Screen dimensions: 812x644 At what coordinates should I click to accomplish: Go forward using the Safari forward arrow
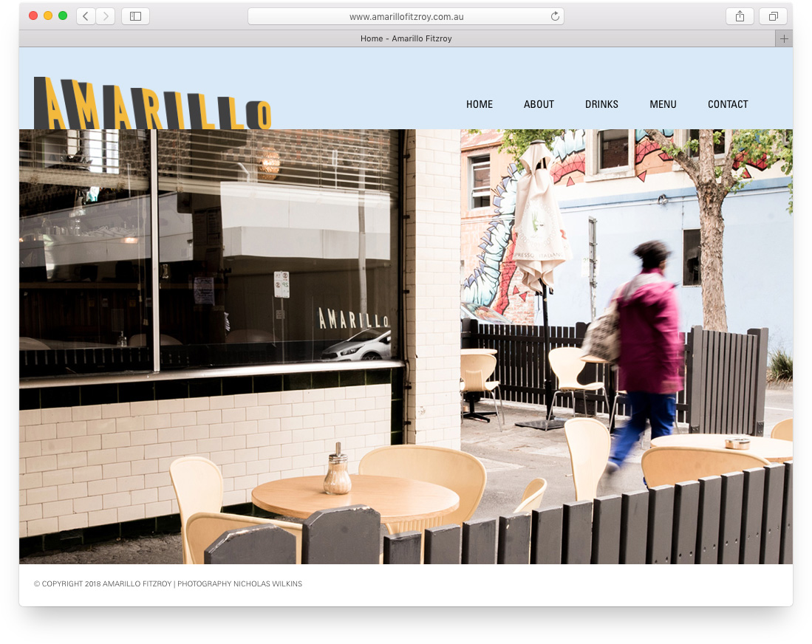(x=106, y=16)
